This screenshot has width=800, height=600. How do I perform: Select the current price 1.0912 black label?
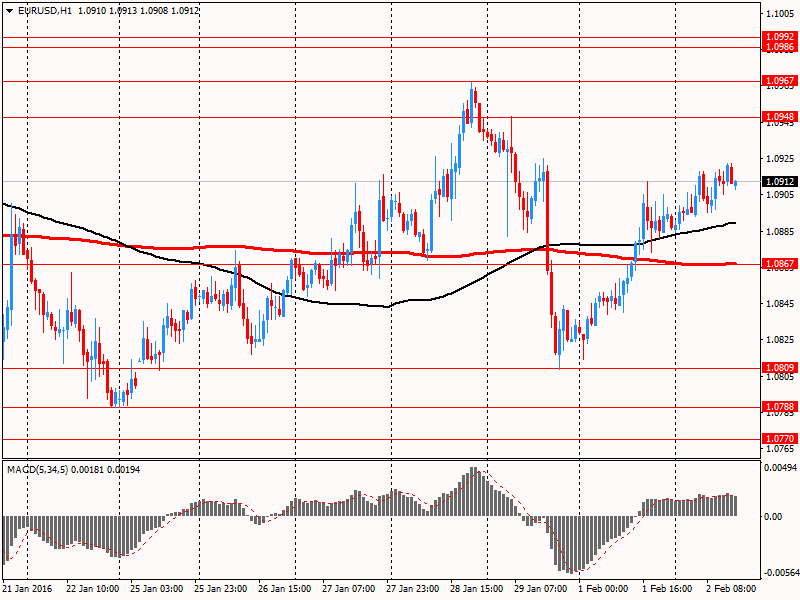[x=780, y=182]
